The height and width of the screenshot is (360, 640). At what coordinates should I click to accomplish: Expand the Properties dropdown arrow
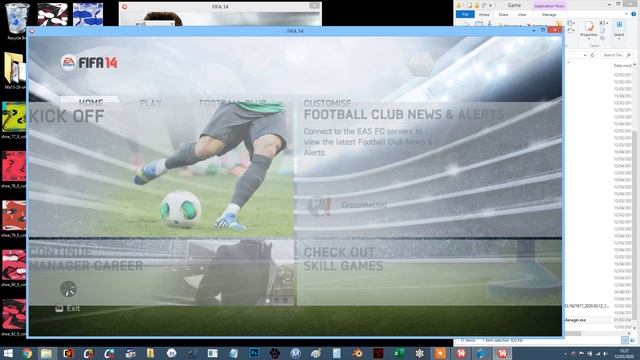(589, 39)
